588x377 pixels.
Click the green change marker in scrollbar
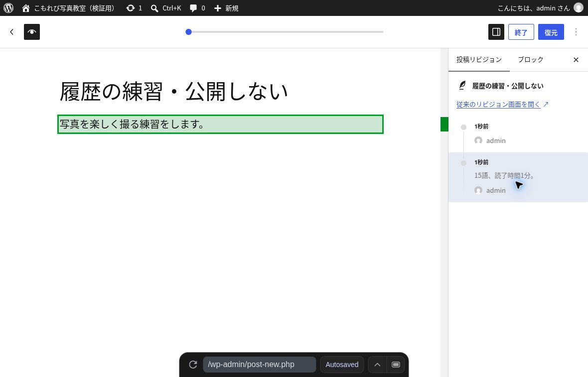[444, 124]
